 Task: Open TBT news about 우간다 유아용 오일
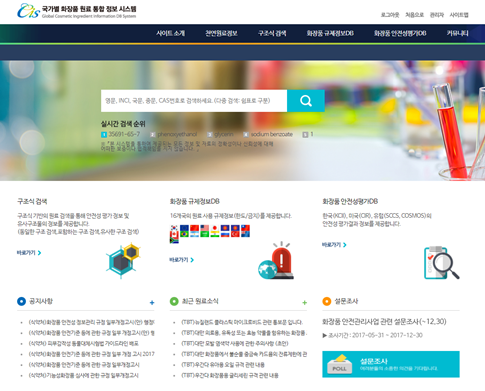point(223,365)
